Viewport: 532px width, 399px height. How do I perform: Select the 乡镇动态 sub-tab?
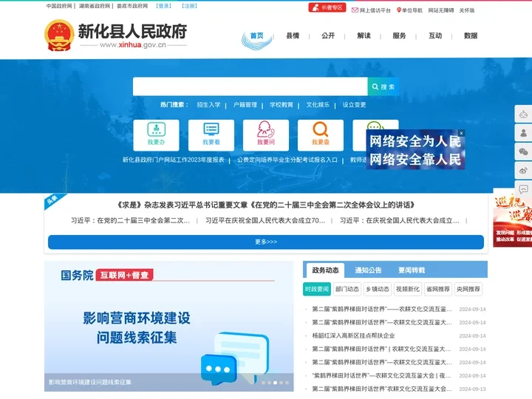(378, 289)
